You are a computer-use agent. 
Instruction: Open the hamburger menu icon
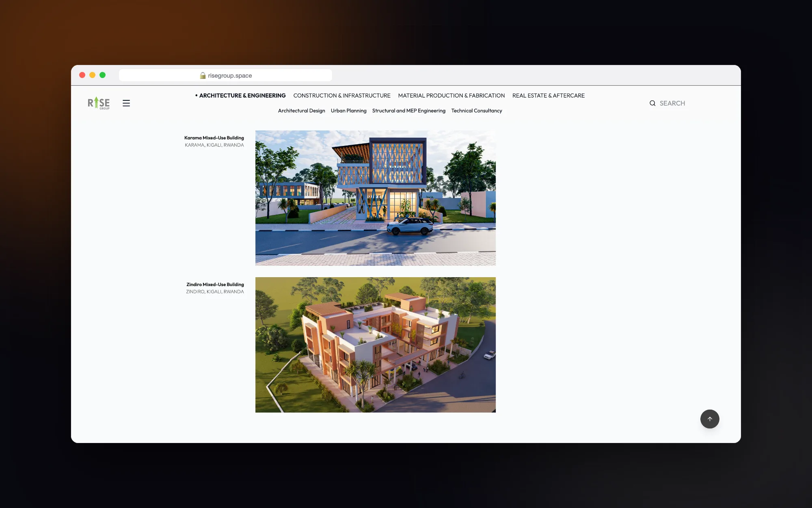point(126,103)
